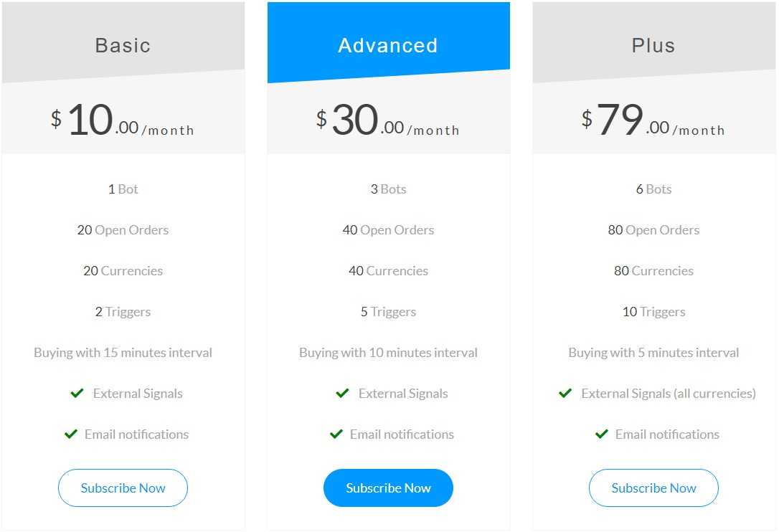Viewport: 779px width, 532px height.
Task: Click the $10.00/month price
Action: (x=123, y=120)
